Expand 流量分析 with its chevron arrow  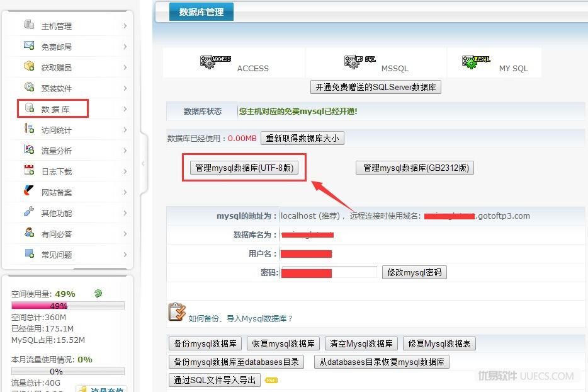[x=125, y=151]
